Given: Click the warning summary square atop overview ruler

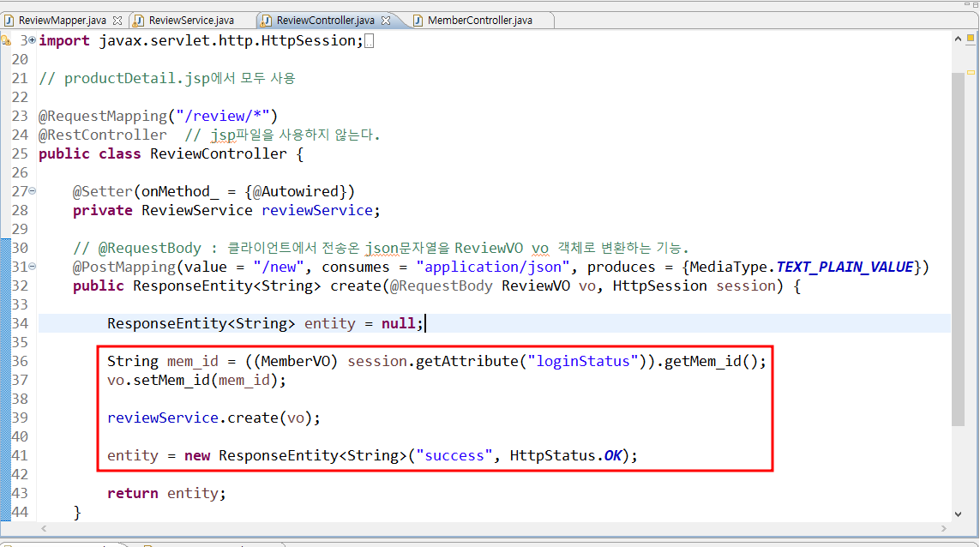Looking at the screenshot, I should [x=971, y=38].
